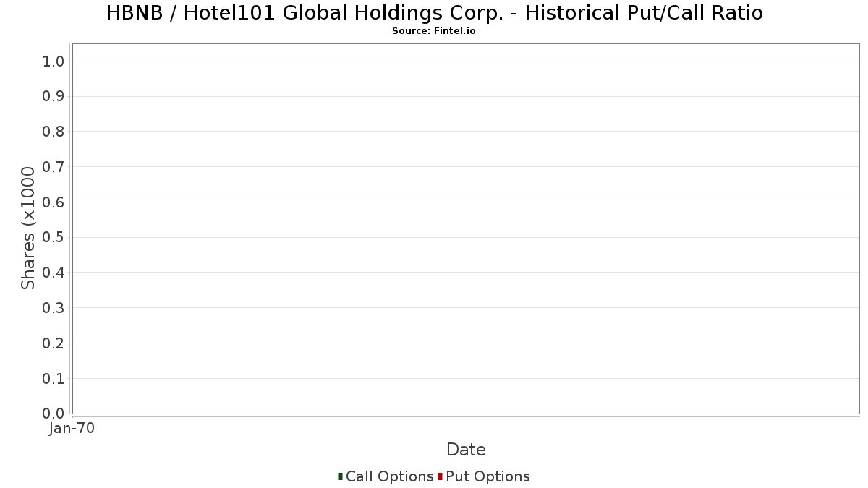
Task: Click the Date axis title
Action: 466,450
